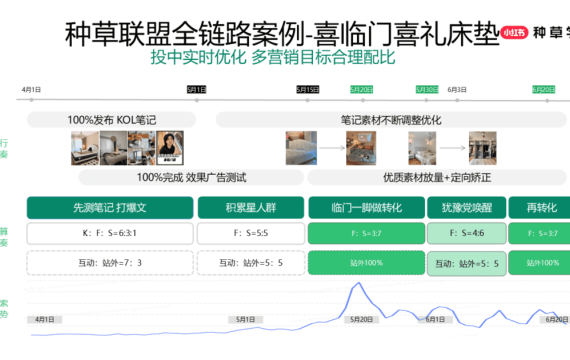Click the green 5月30日 timeline marker
Image resolution: width=570 pixels, height=360 pixels.
(x=427, y=89)
